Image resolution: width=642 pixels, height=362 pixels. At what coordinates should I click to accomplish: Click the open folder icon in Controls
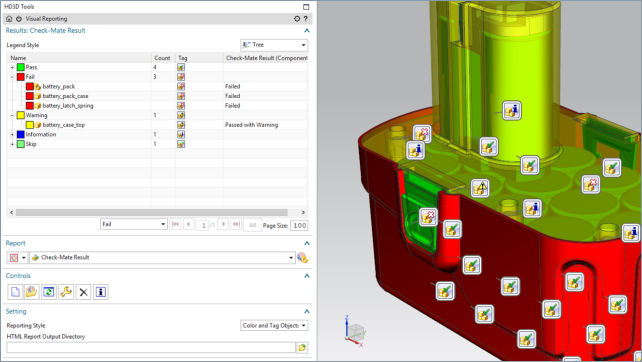(32, 292)
